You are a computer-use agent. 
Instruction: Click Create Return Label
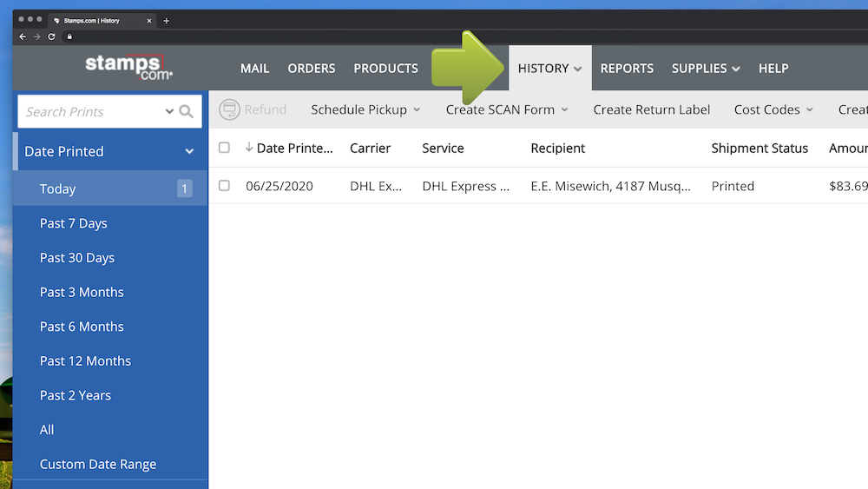[652, 109]
